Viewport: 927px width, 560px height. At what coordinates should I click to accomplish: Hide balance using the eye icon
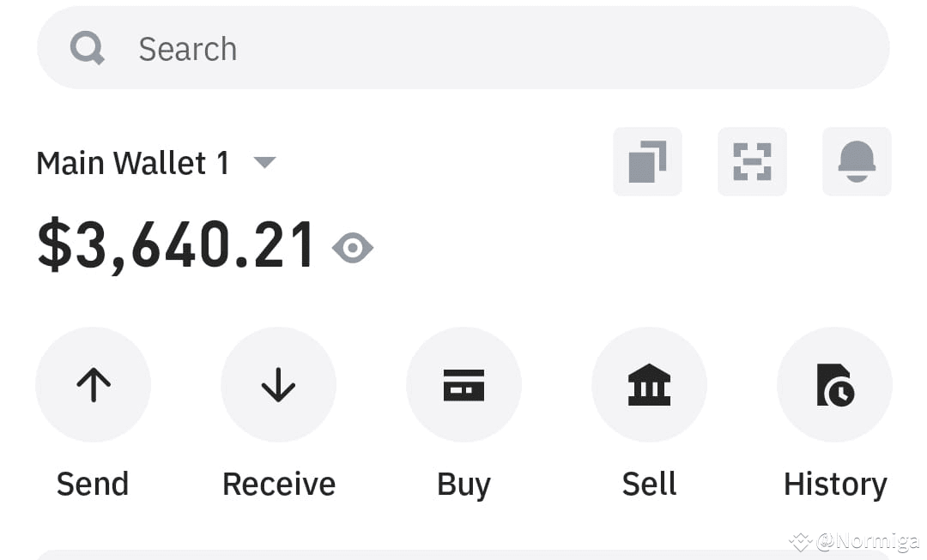[353, 248]
